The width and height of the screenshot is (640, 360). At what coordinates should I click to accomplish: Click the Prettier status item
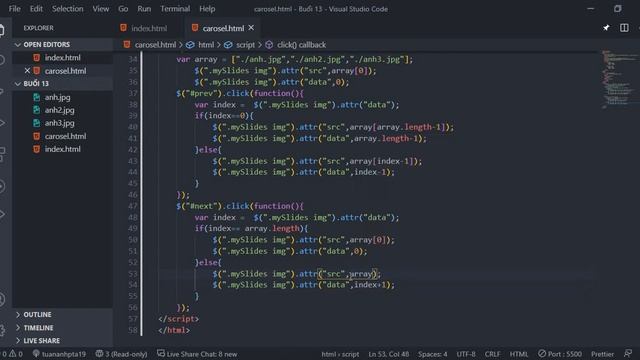[x=602, y=354]
